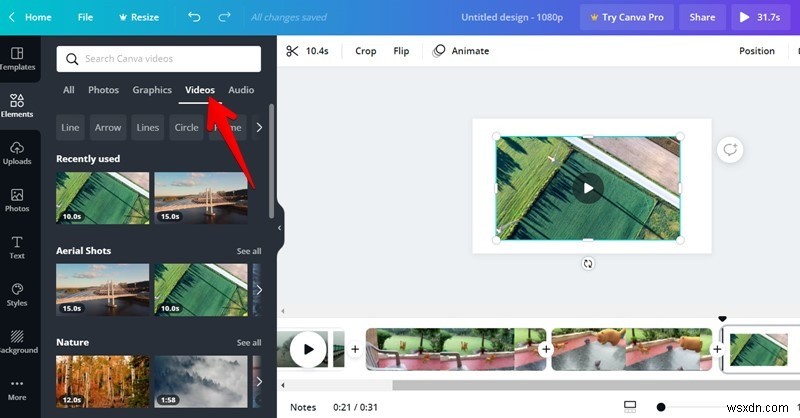Click the Redo arrow icon
Image resolution: width=800 pixels, height=418 pixels.
point(224,17)
